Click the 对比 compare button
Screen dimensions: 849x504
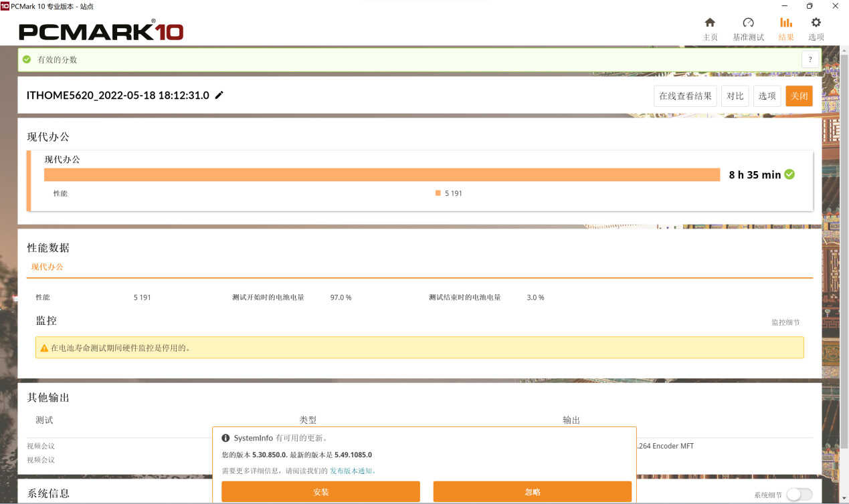[735, 96]
